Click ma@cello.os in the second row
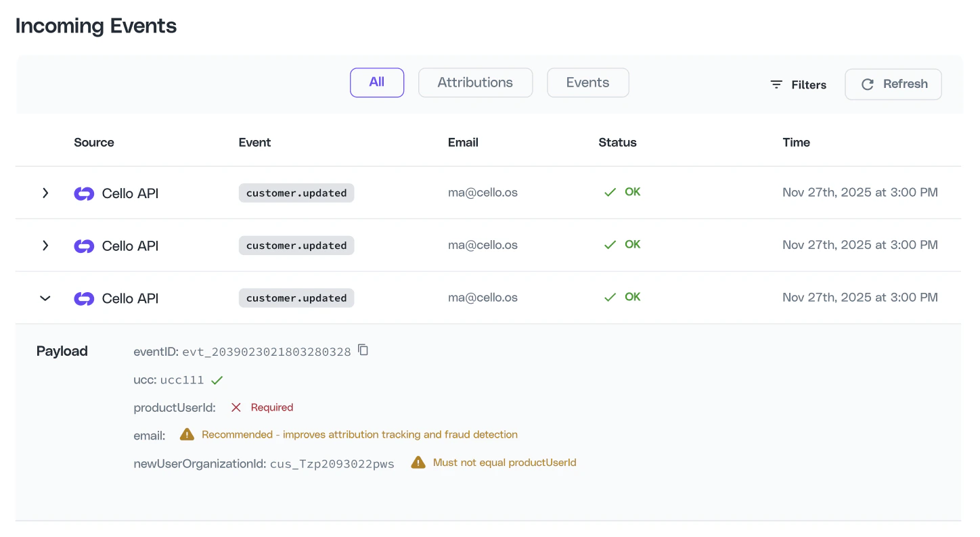This screenshot has width=980, height=537. pyautogui.click(x=483, y=245)
